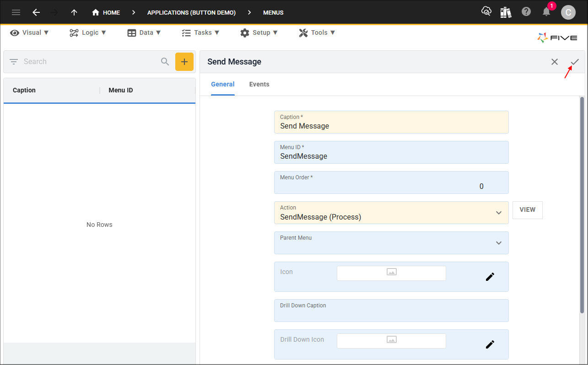The image size is (588, 365).
Task: Edit the Menu ID field
Action: pos(391,152)
